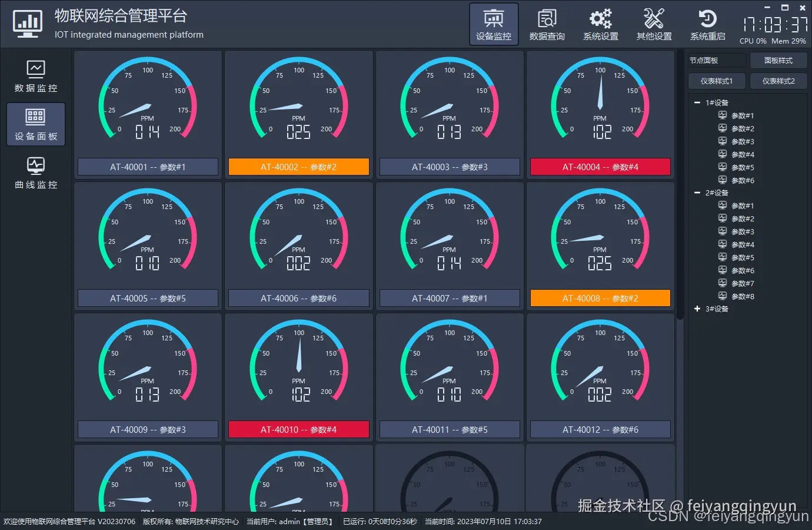
Task: Select the AT-40011 -- 参数#5 label
Action: 450,430
